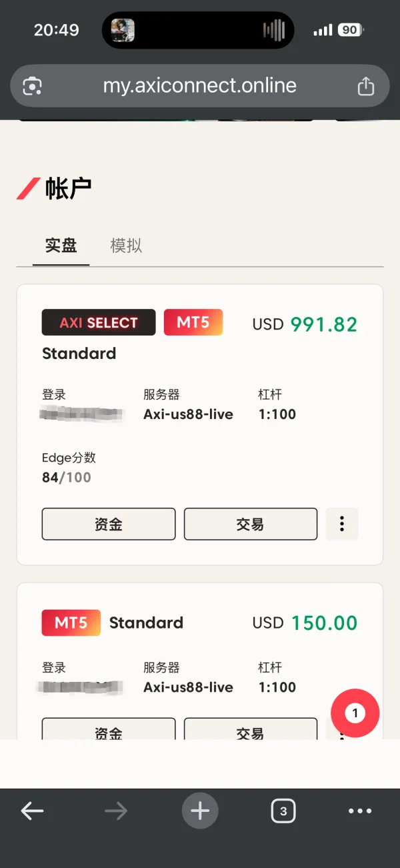Open the browser three-dot menu
The width and height of the screenshot is (400, 868).
pyautogui.click(x=360, y=811)
